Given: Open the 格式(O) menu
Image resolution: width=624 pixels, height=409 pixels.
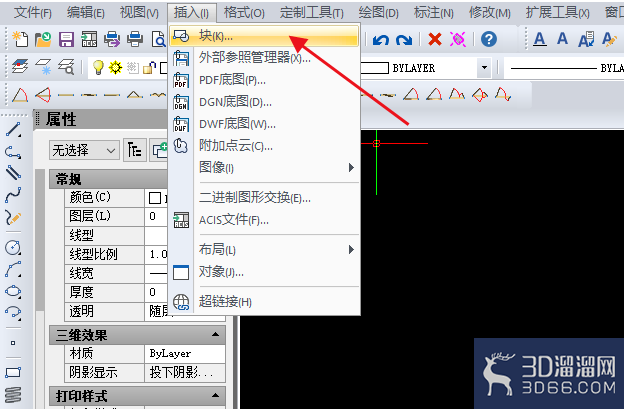Looking at the screenshot, I should [x=244, y=13].
